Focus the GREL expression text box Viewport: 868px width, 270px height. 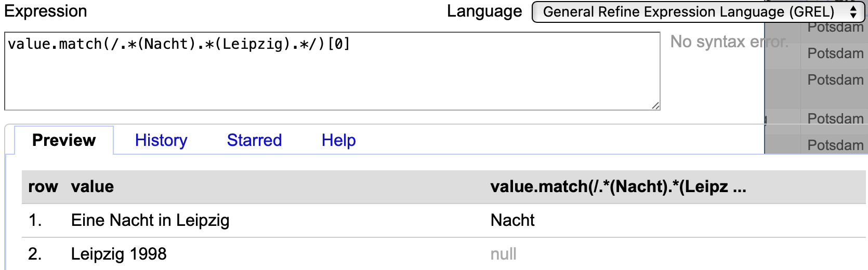click(332, 71)
